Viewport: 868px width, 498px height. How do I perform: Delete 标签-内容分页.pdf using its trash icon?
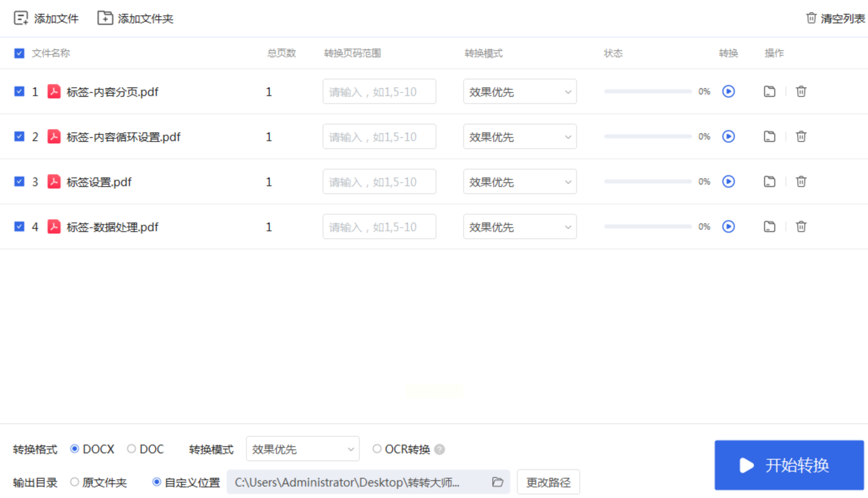coord(801,91)
